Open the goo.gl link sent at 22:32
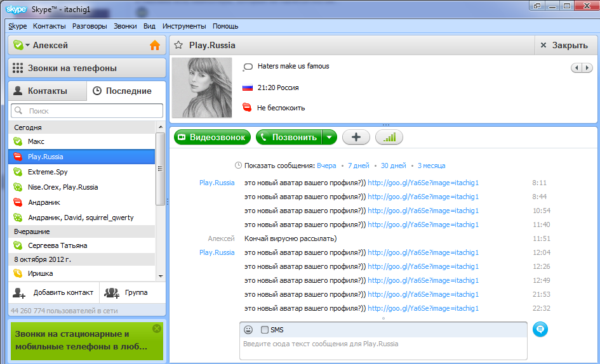This screenshot has width=600, height=364. [423, 308]
